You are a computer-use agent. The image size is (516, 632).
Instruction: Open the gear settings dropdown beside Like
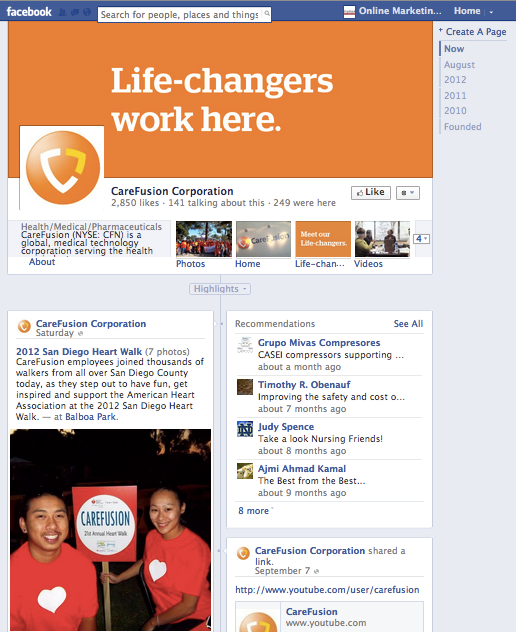pos(408,193)
